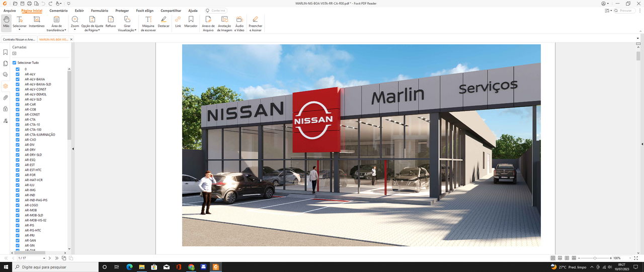Uncheck the Selecionar Tudo checkbox
Image resolution: width=644 pixels, height=272 pixels.
pos(15,63)
